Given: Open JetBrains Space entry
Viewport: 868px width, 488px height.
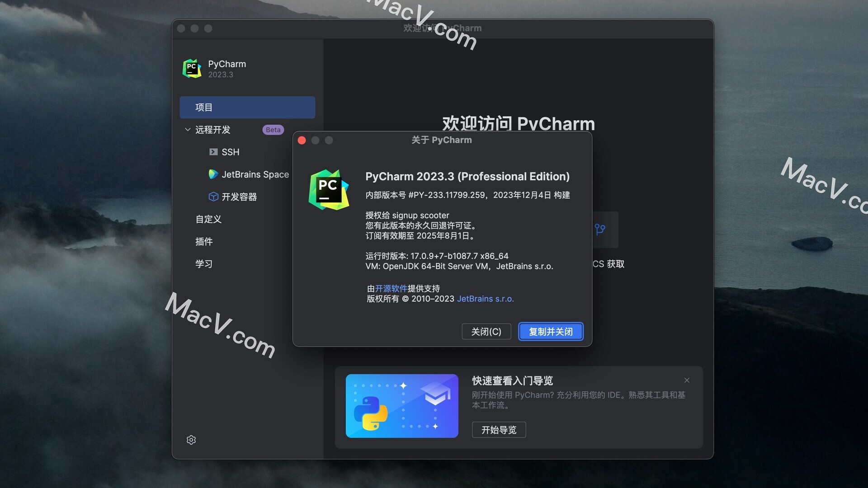Looking at the screenshot, I should pos(255,174).
